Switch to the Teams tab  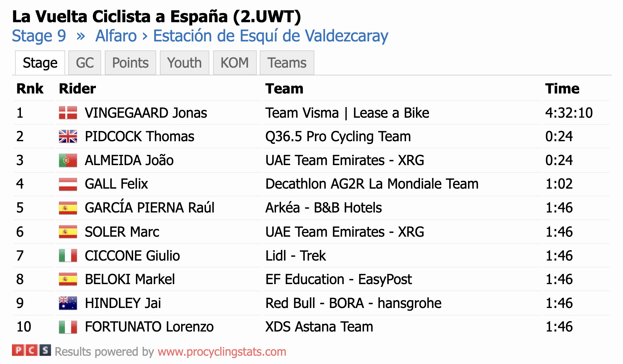[287, 63]
